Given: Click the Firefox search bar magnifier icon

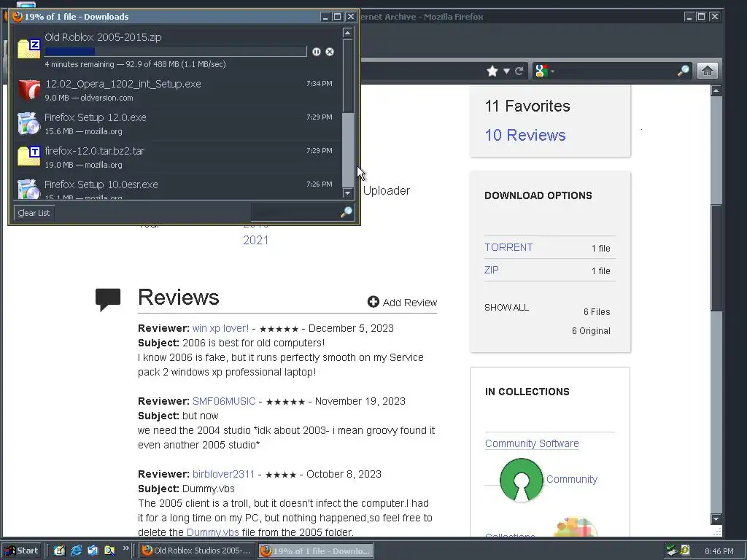Looking at the screenshot, I should 683,71.
